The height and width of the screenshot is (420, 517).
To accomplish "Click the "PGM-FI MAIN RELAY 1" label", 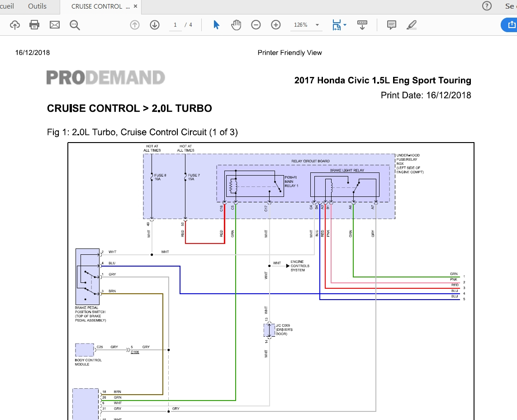I will pyautogui.click(x=291, y=181).
